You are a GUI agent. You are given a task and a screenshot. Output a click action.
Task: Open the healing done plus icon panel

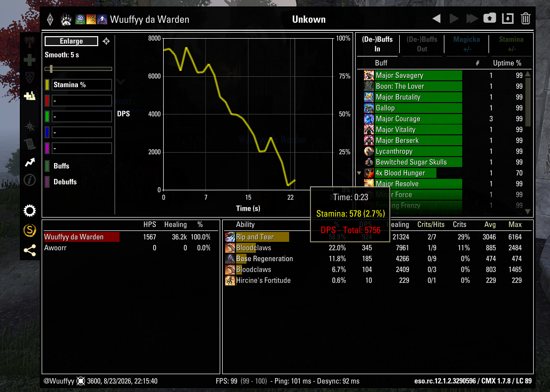coord(29,60)
